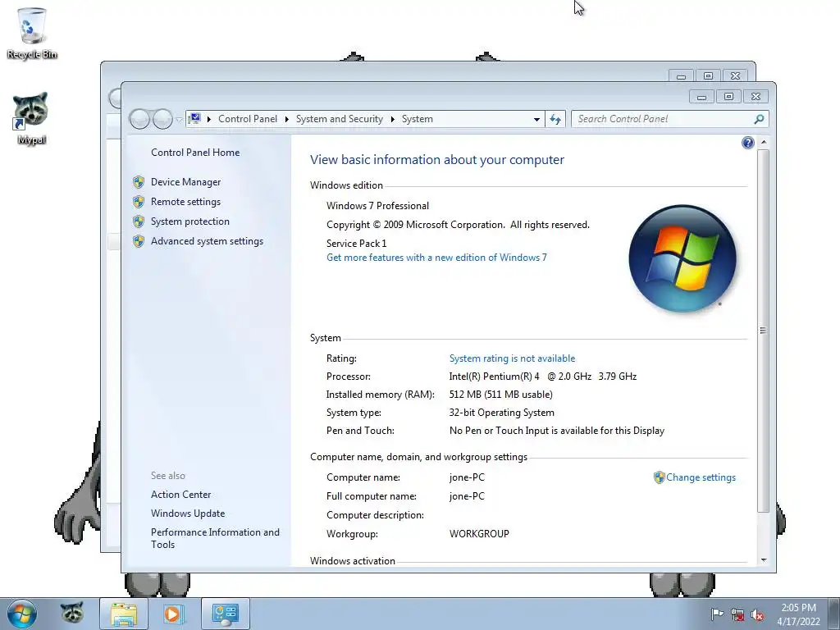Click the network status tray icon
Screen dimensions: 840x630
737,614
